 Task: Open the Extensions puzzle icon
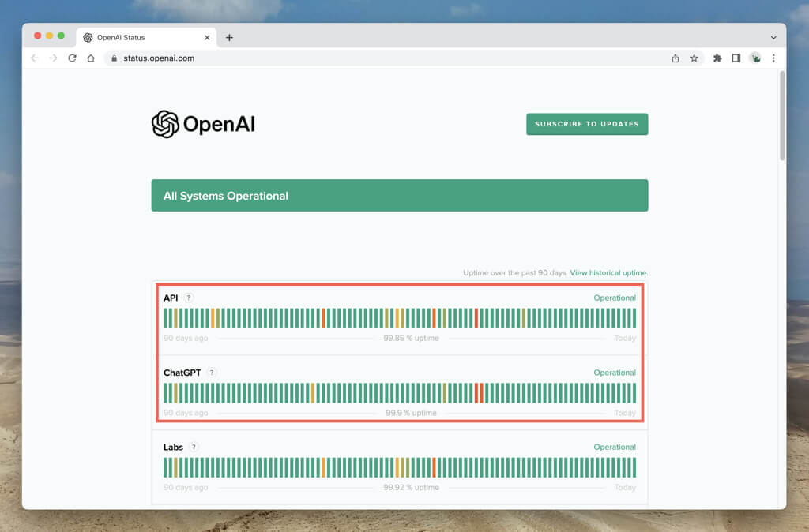(x=717, y=58)
